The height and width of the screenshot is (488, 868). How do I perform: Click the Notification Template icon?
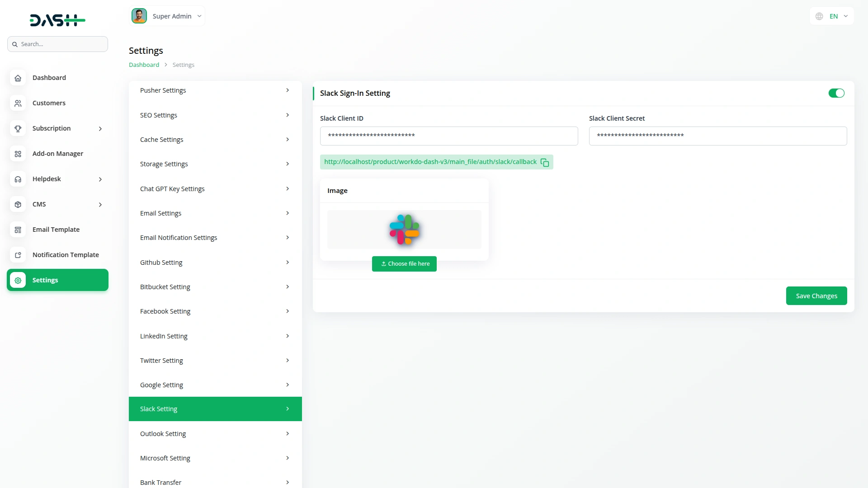pos(18,255)
